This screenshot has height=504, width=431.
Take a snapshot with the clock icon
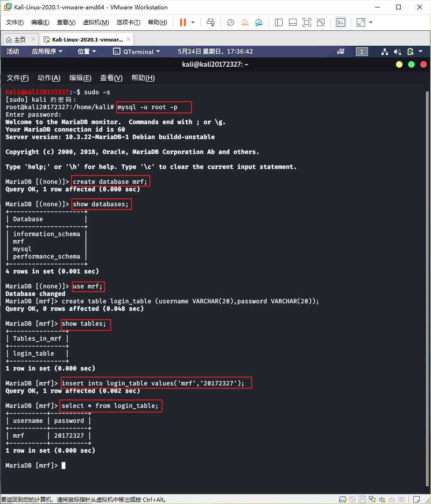pyautogui.click(x=230, y=22)
